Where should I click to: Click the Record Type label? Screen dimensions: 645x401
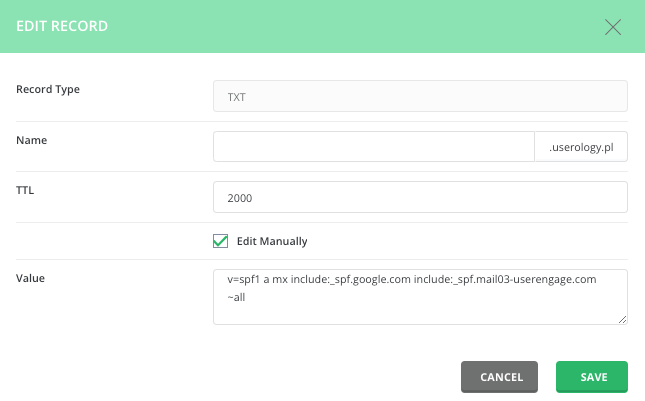(x=48, y=89)
